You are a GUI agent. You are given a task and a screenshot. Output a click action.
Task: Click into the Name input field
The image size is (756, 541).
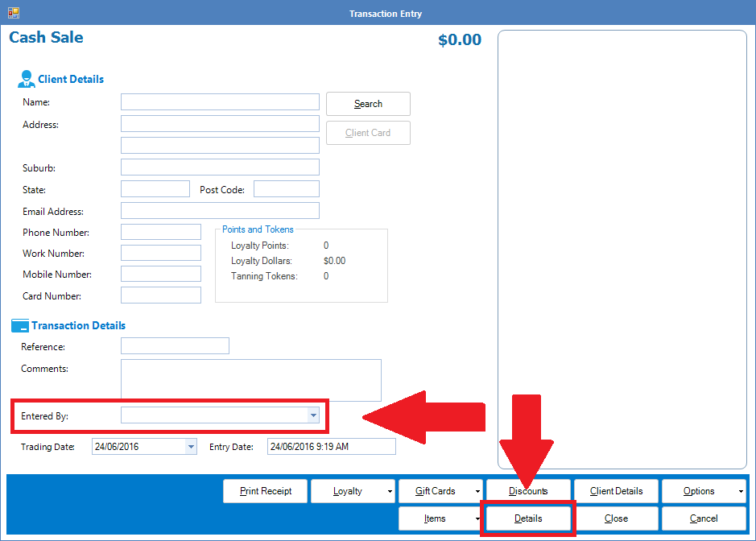pos(220,102)
